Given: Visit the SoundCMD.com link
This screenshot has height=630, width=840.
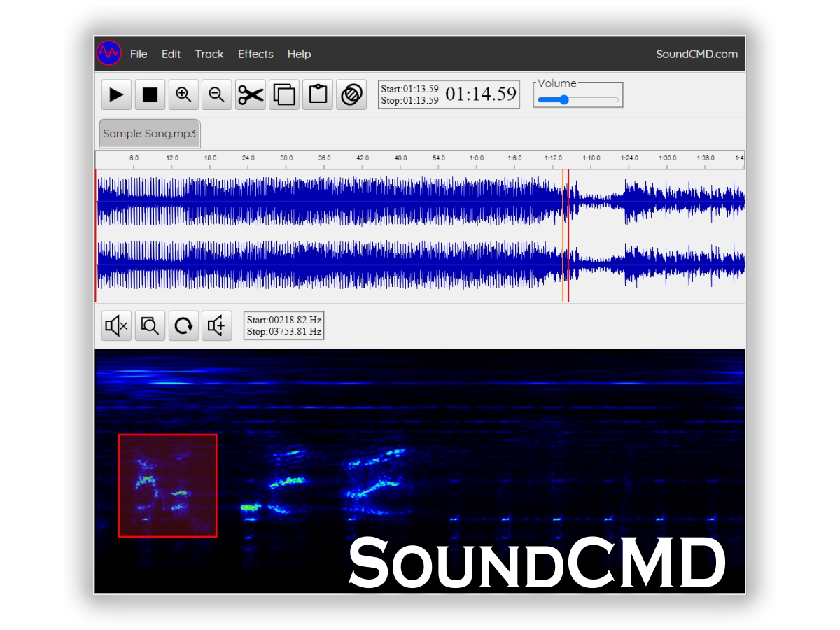Looking at the screenshot, I should click(696, 54).
